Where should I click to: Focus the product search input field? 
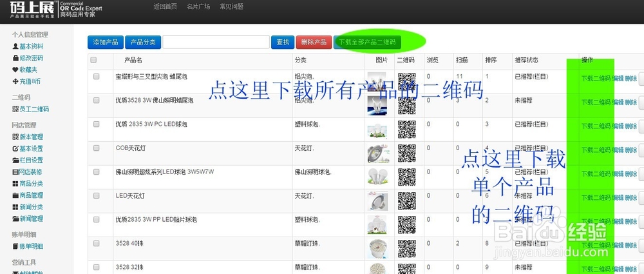click(x=216, y=42)
